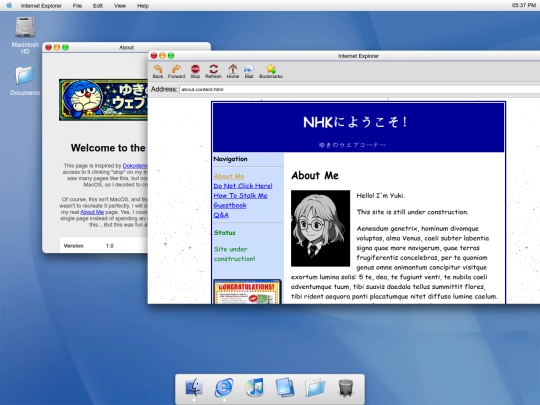Open the Trash in the dock
540x405 pixels.
point(345,387)
